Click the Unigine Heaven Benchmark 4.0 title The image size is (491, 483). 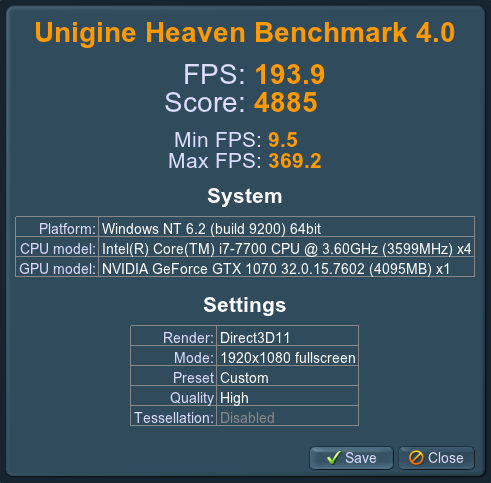[245, 33]
